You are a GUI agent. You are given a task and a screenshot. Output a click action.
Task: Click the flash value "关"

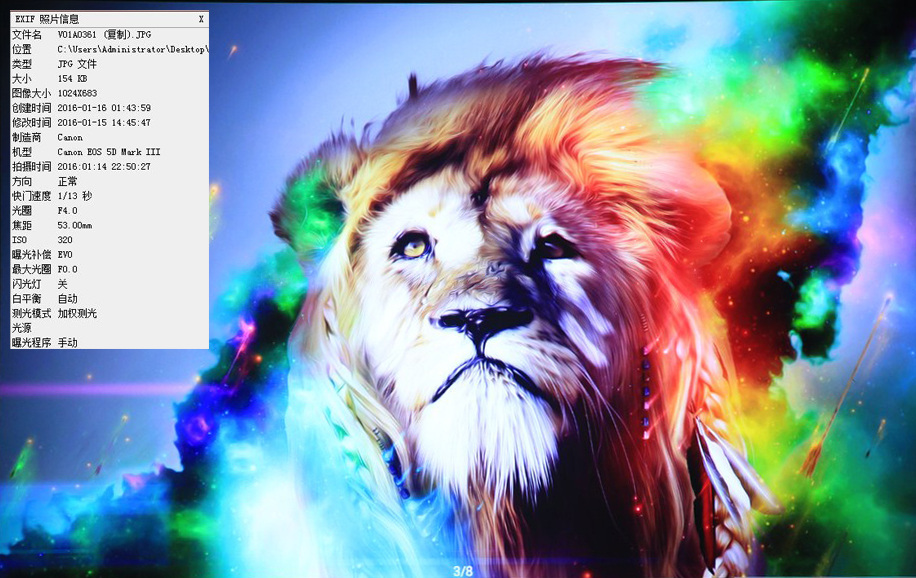point(63,284)
